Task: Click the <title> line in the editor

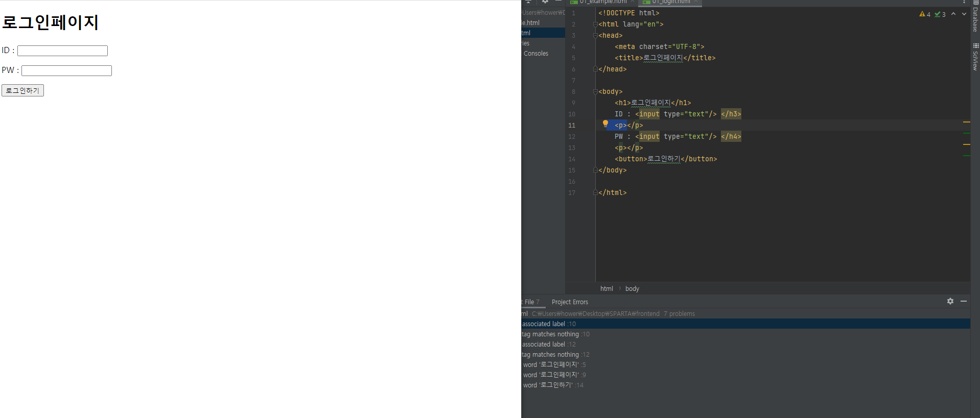Action: (x=665, y=58)
